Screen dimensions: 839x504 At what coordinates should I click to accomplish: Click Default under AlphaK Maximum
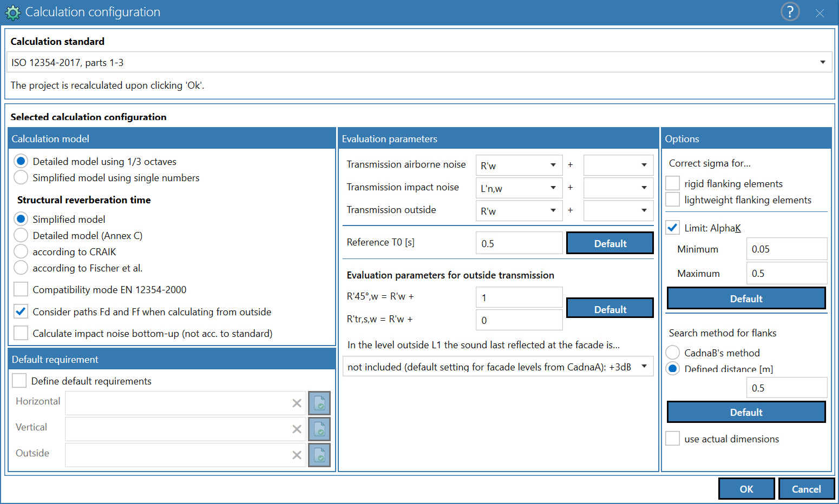click(746, 298)
